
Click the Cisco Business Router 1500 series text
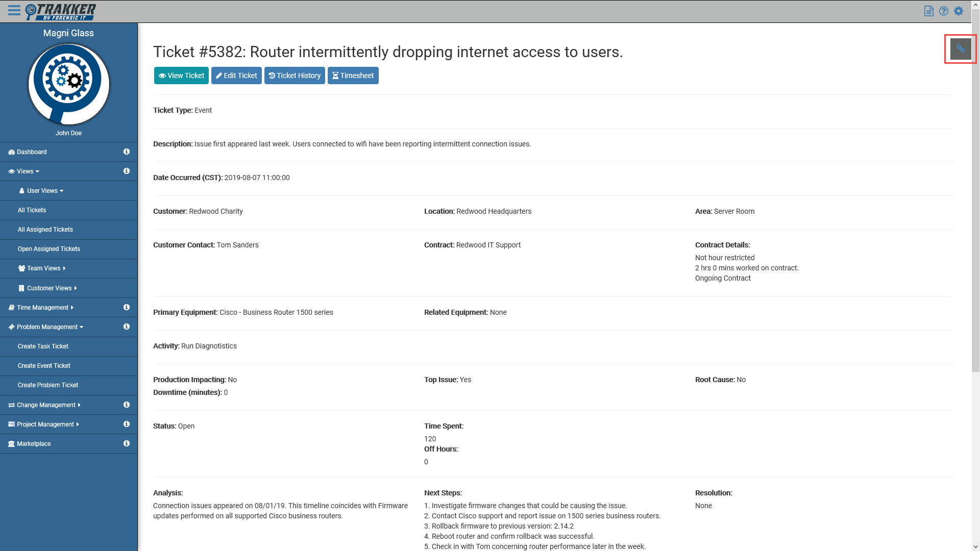coord(276,312)
